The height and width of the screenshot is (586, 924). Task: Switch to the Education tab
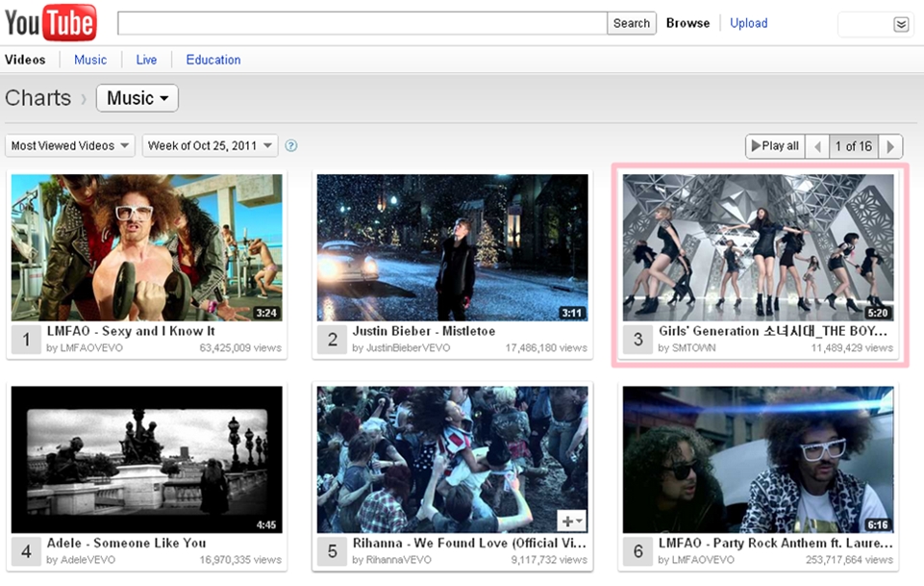[x=213, y=60]
